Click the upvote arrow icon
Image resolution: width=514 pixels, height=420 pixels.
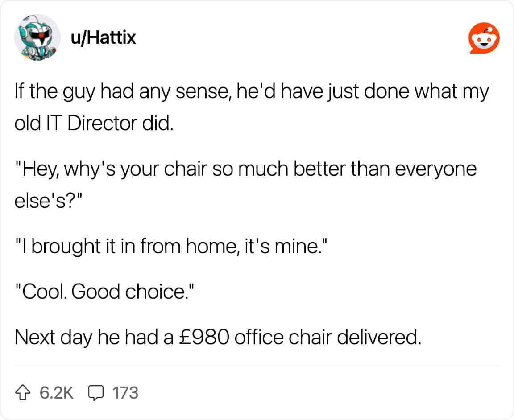point(23,392)
